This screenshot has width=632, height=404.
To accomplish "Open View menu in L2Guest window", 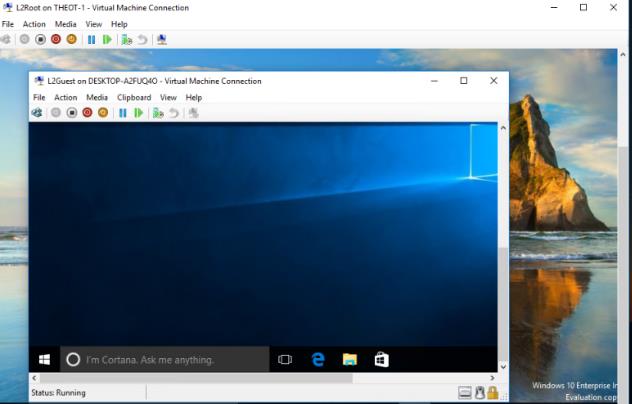I will [168, 98].
